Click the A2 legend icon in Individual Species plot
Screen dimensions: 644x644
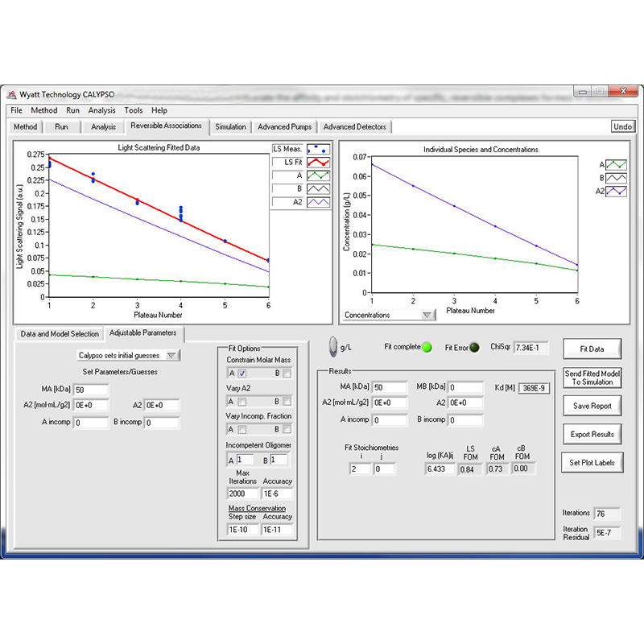click(616, 192)
